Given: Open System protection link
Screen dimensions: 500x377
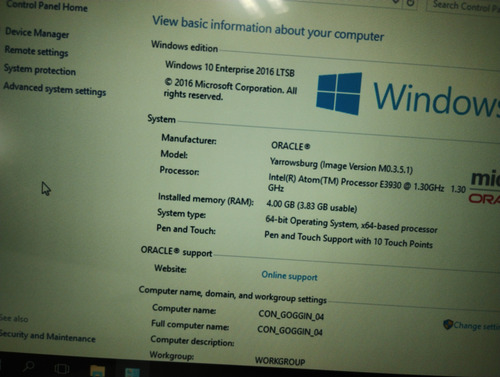Looking at the screenshot, I should pos(40,70).
